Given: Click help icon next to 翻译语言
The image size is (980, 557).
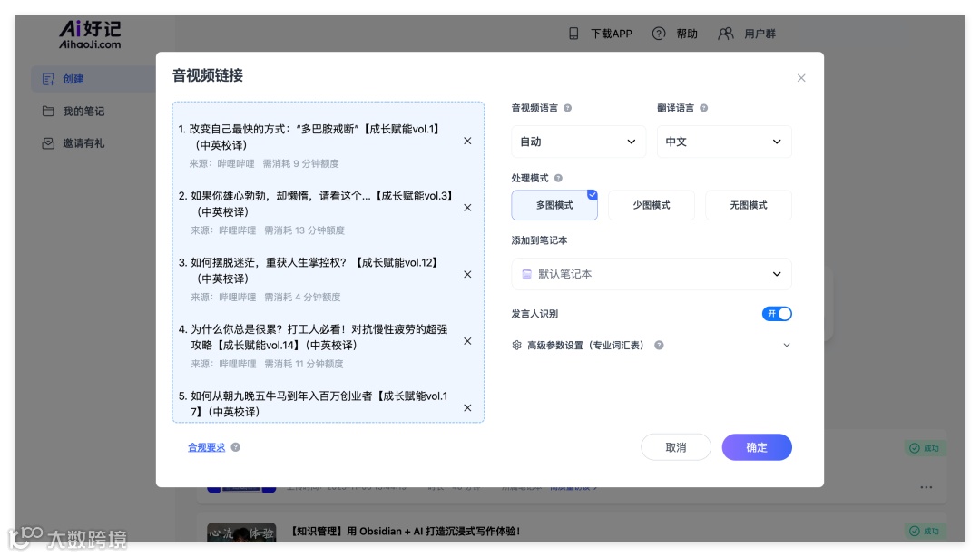Looking at the screenshot, I should tap(704, 108).
